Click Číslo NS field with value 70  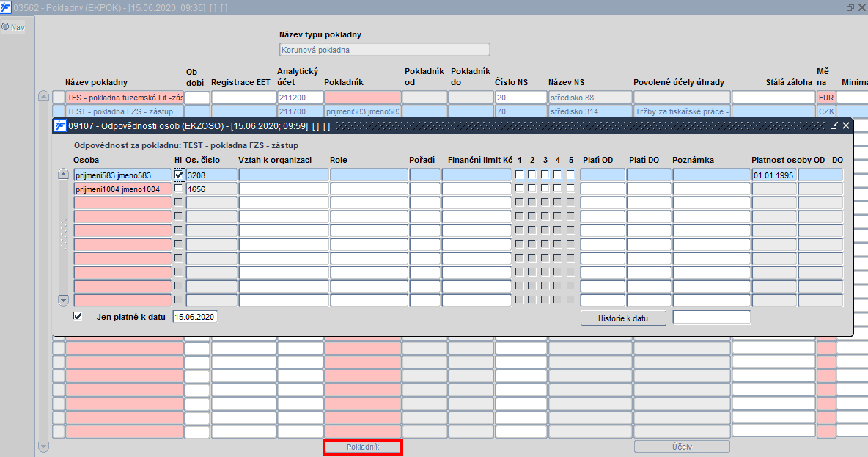(521, 111)
